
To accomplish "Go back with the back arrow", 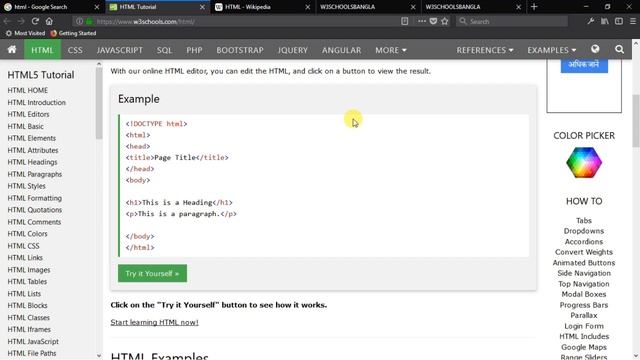I will point(7,21).
